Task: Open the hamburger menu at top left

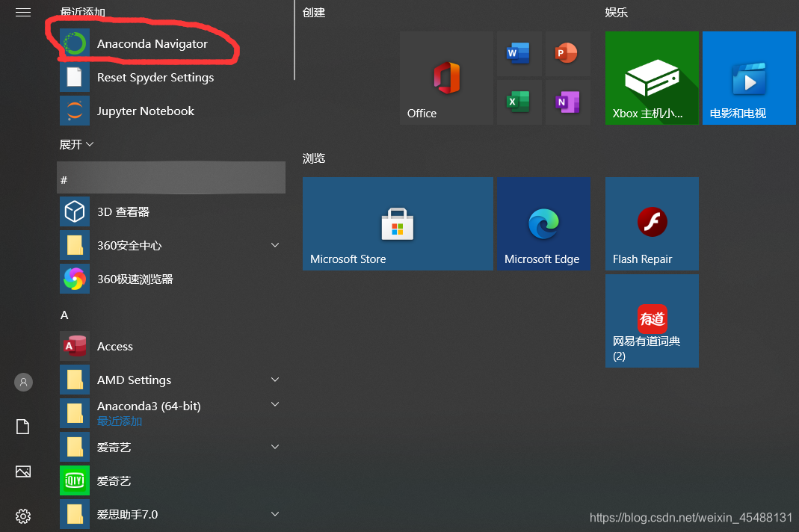Action: 23,12
